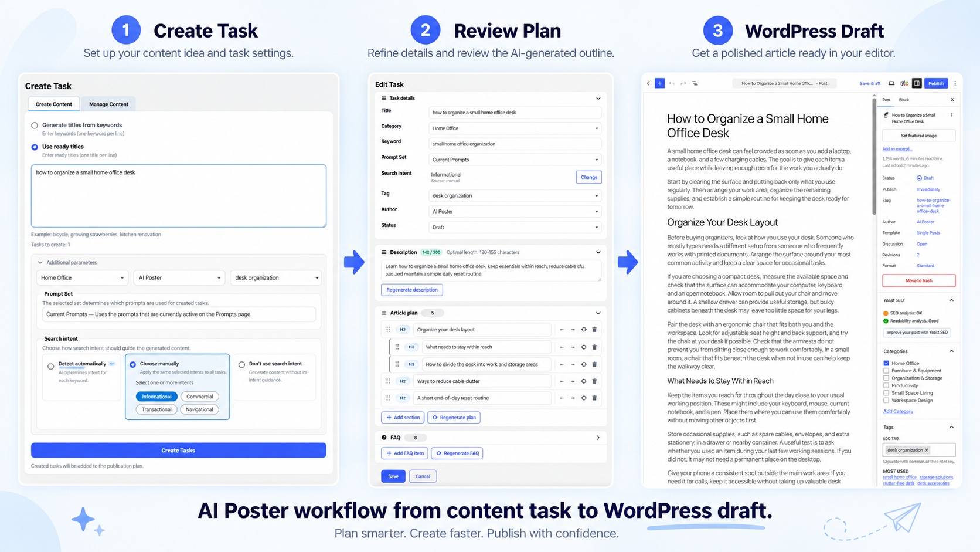Close the post settings sidebar with X
This screenshot has height=552, width=980.
tap(952, 100)
